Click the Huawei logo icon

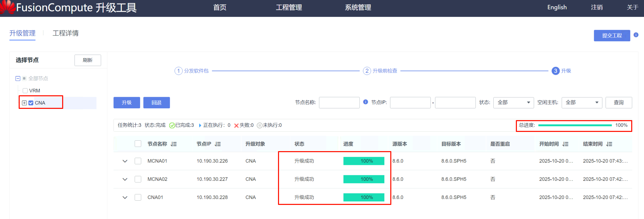(8, 7)
